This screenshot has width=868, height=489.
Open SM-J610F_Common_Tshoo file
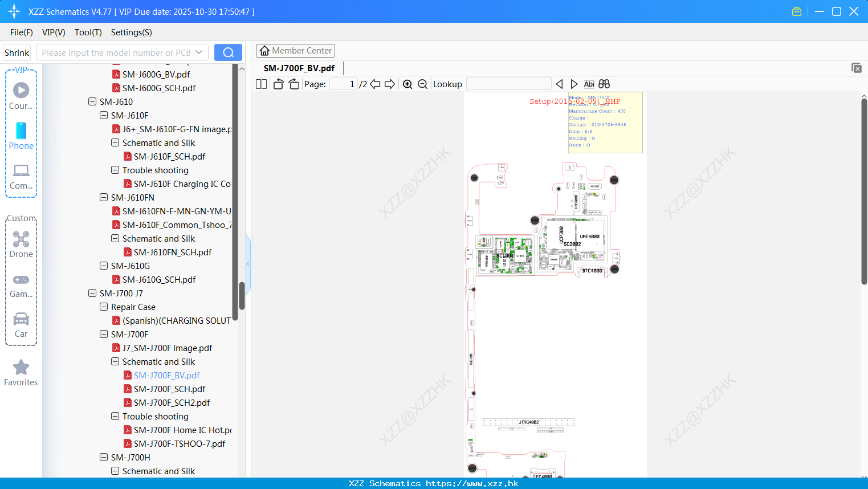pos(172,225)
